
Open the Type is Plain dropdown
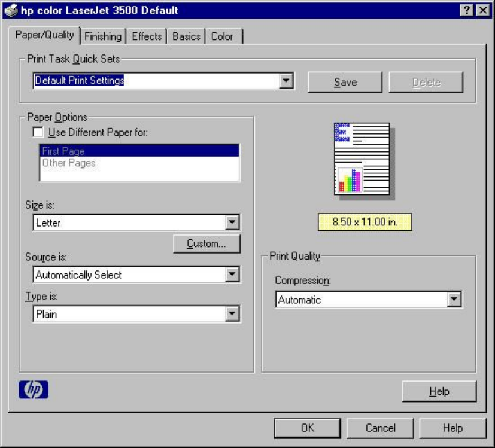pyautogui.click(x=232, y=313)
